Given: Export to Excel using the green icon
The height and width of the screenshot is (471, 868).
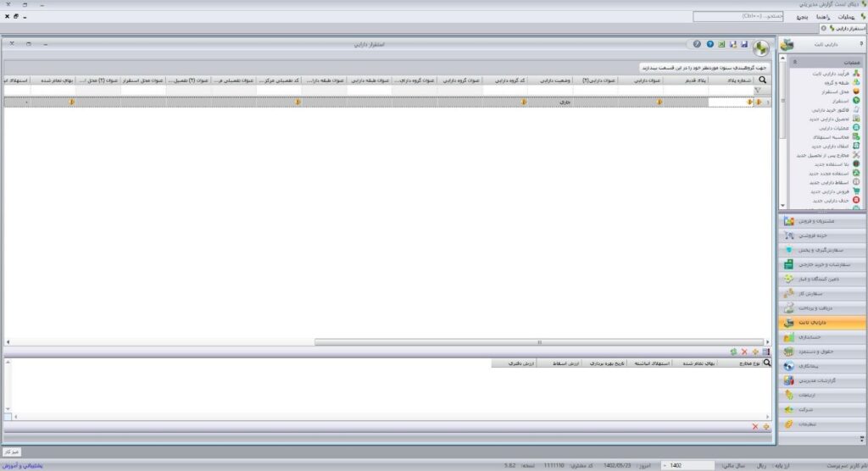Looking at the screenshot, I should tap(722, 44).
